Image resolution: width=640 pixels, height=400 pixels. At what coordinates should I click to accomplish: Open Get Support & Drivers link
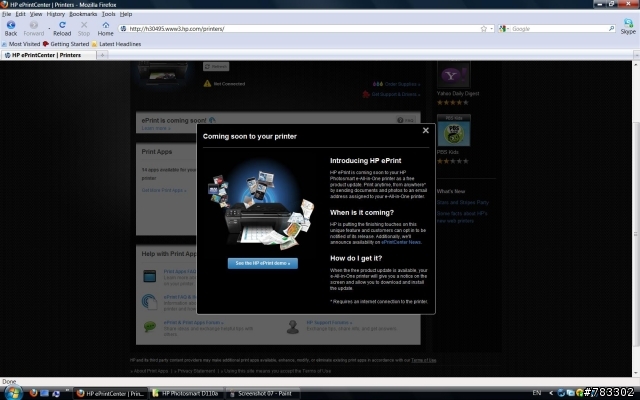pos(395,94)
